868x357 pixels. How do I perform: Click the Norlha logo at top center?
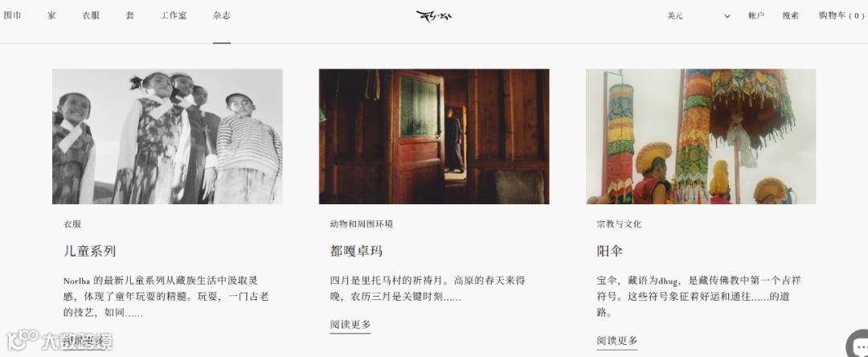[x=433, y=16]
